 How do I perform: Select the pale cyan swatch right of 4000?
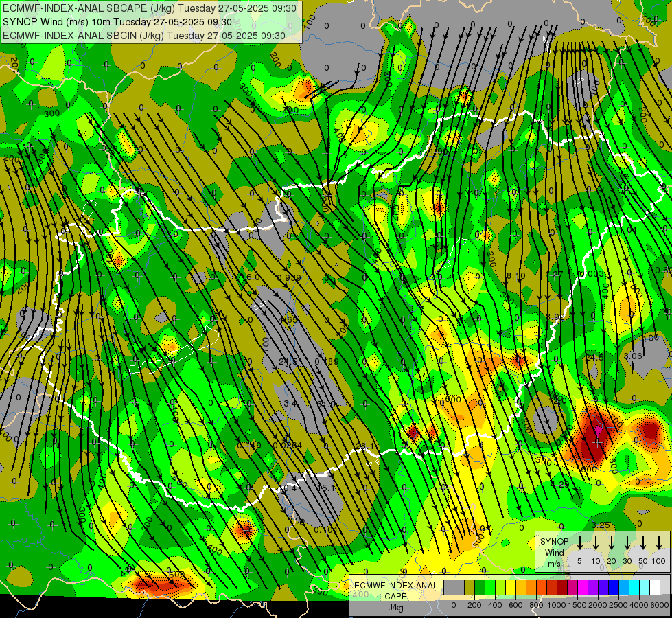click(644, 587)
